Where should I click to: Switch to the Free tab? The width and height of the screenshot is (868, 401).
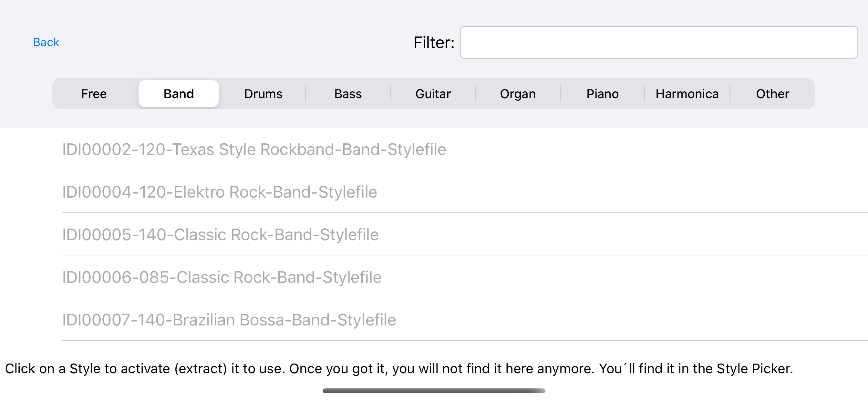(x=94, y=94)
